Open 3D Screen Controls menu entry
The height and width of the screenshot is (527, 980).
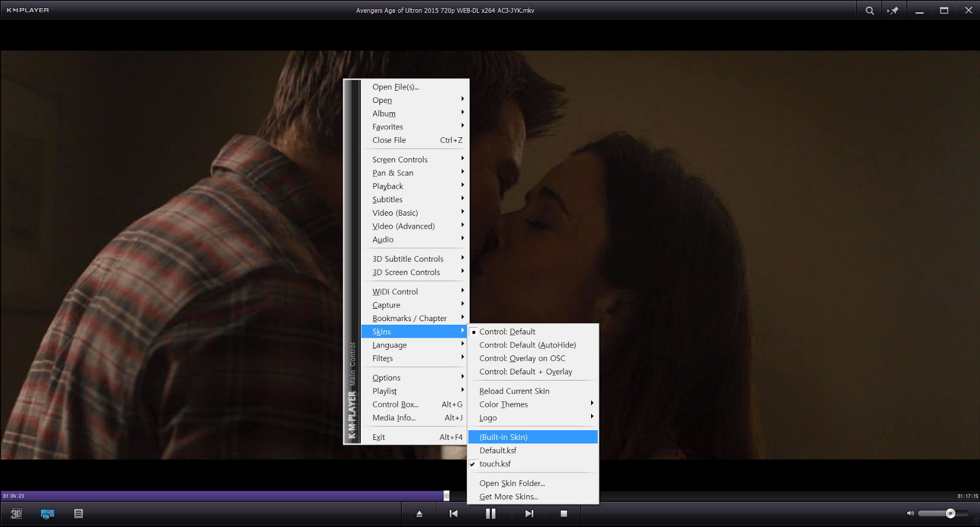(414, 273)
